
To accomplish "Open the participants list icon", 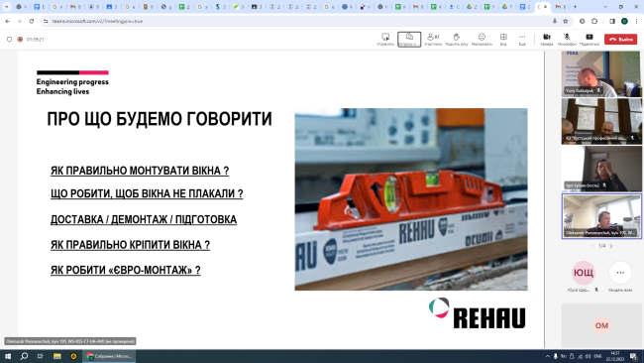I will pos(433,39).
